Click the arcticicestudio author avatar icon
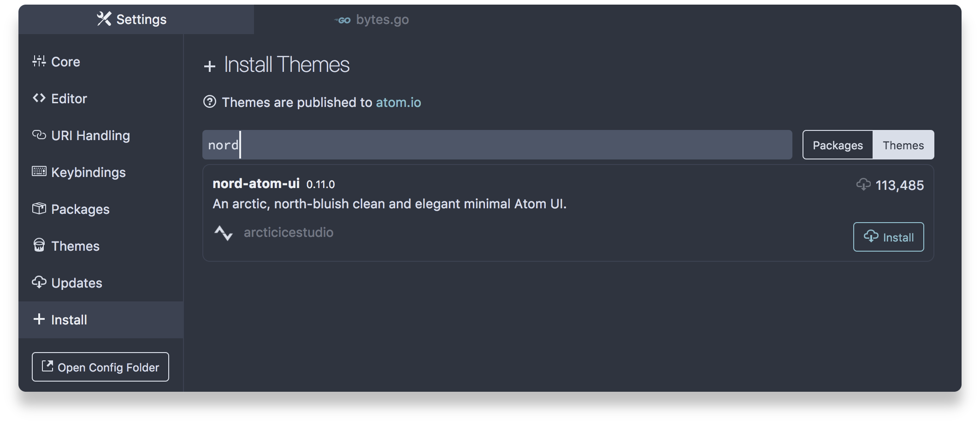980x424 pixels. [x=224, y=233]
